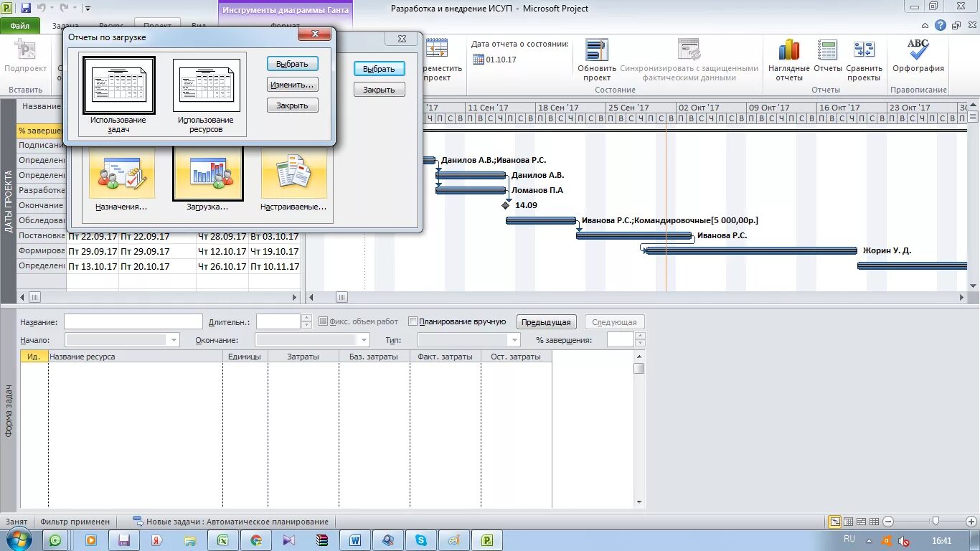
Task: Click Выбрать in the Отчеты по загрузке dialog
Action: click(292, 64)
